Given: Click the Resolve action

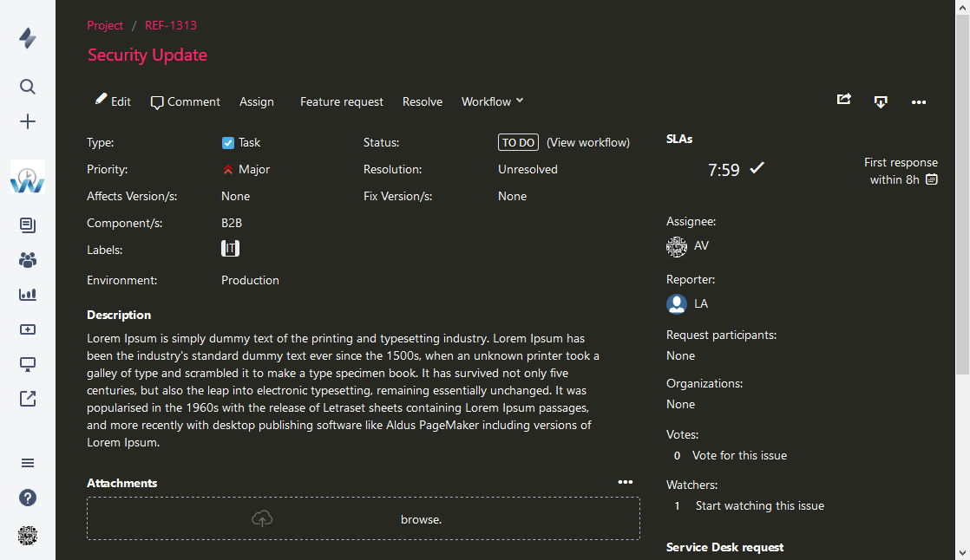Looking at the screenshot, I should (422, 101).
